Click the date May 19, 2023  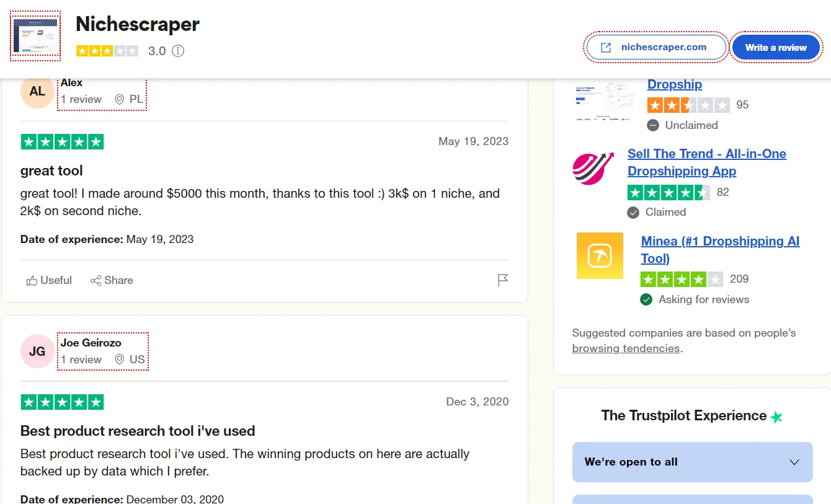pos(473,141)
